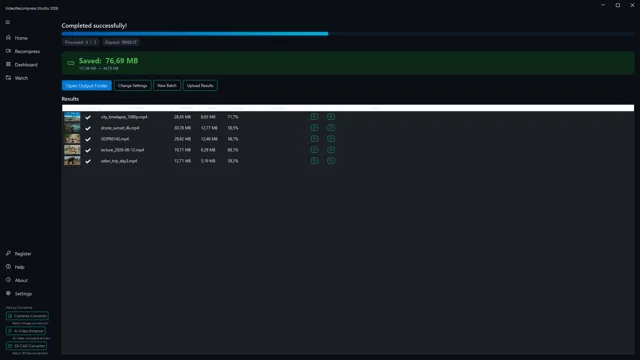Click the 5,19 MB compressed size value
This screenshot has width=640, height=360.
pyautogui.click(x=208, y=161)
